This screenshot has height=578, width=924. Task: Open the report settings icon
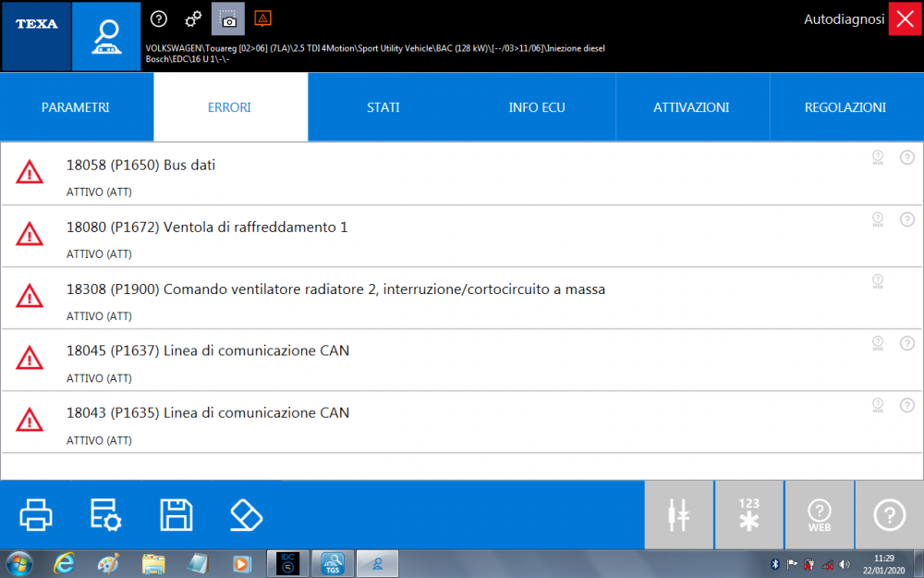click(105, 515)
